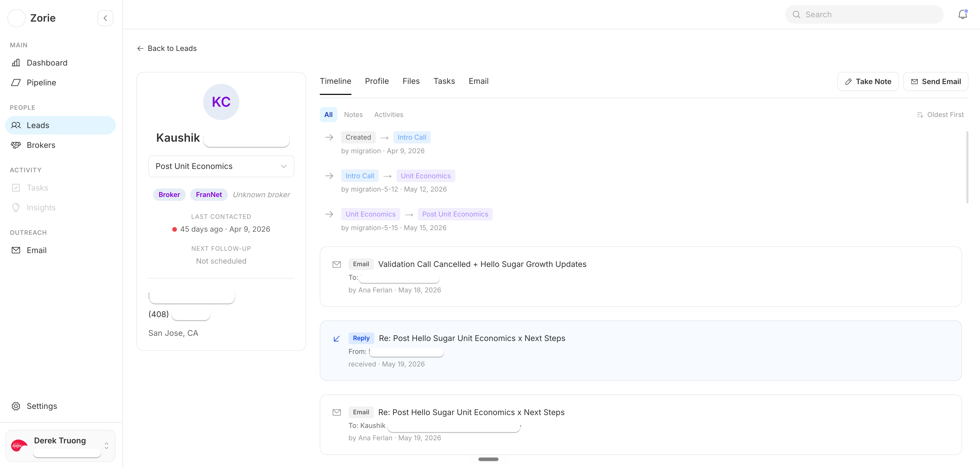
Task: Click the Take Note button
Action: (868, 82)
